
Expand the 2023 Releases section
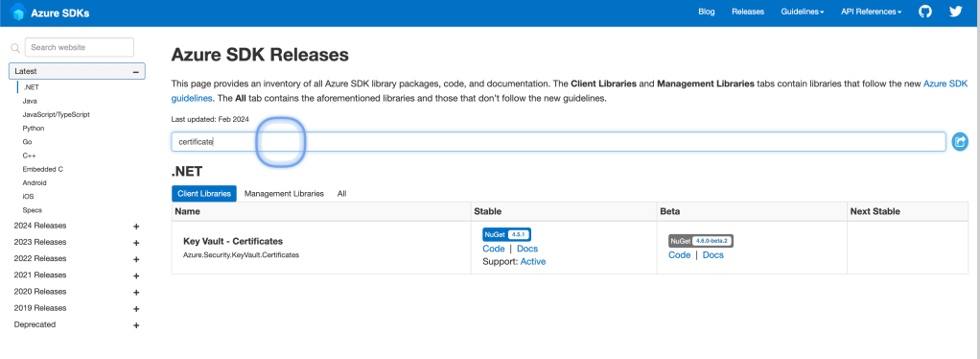pos(136,243)
